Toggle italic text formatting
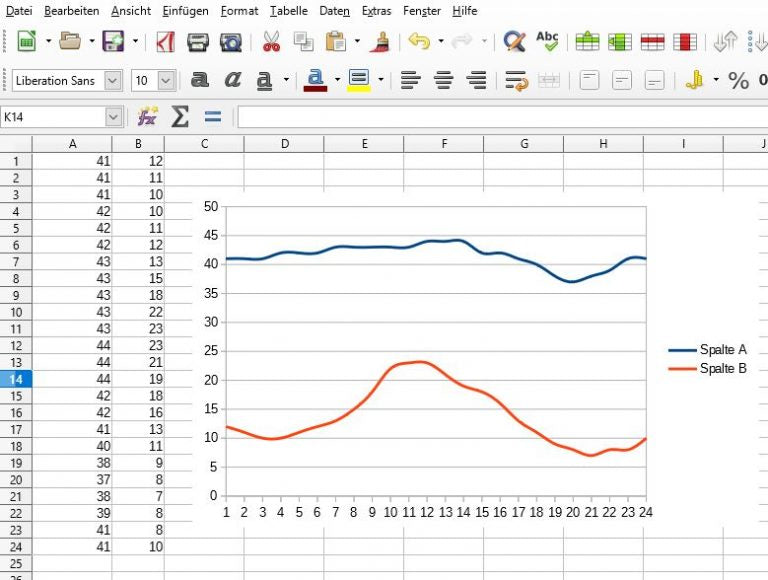This screenshot has width=768, height=580. click(x=233, y=80)
